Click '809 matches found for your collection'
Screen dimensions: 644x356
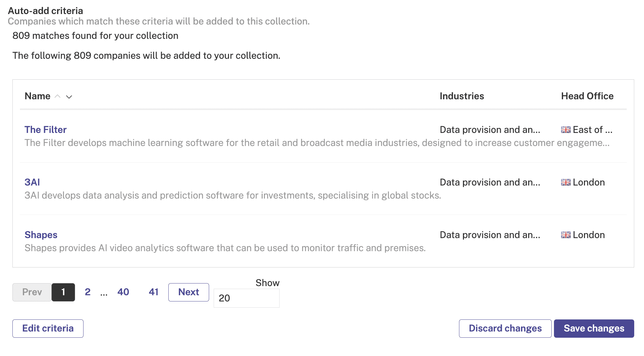click(95, 36)
